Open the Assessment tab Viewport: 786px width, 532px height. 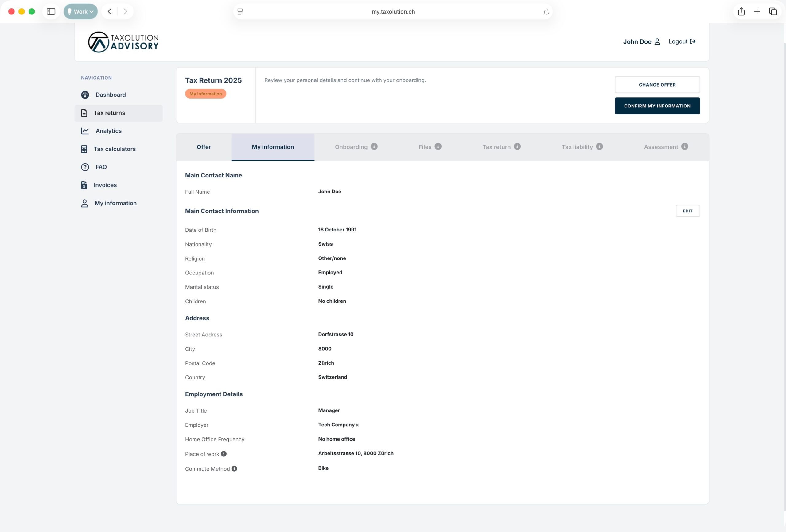[x=661, y=147]
